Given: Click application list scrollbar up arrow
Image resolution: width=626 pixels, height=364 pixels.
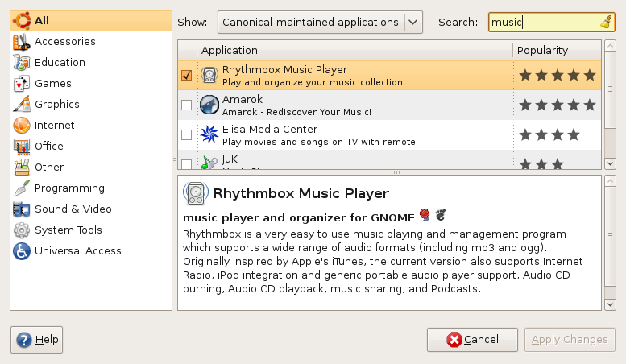Looking at the screenshot, I should pyautogui.click(x=610, y=45).
